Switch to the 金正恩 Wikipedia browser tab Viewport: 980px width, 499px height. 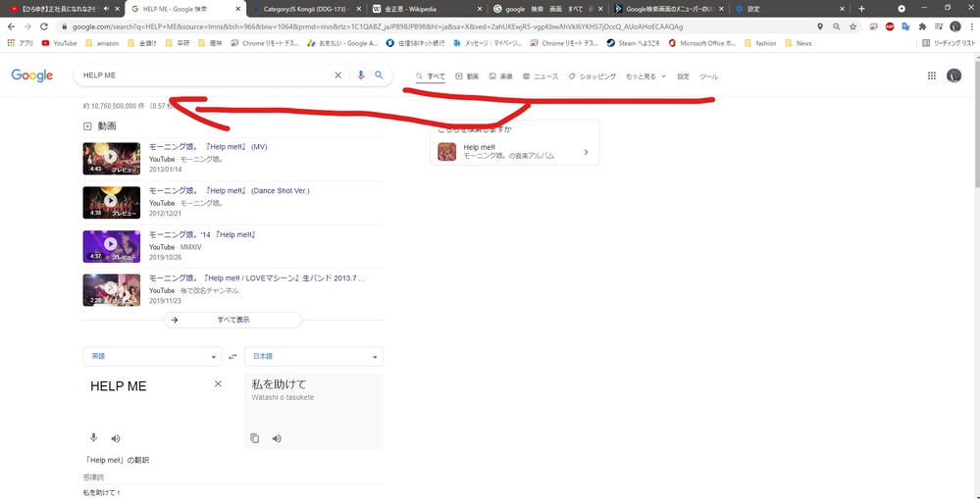425,9
